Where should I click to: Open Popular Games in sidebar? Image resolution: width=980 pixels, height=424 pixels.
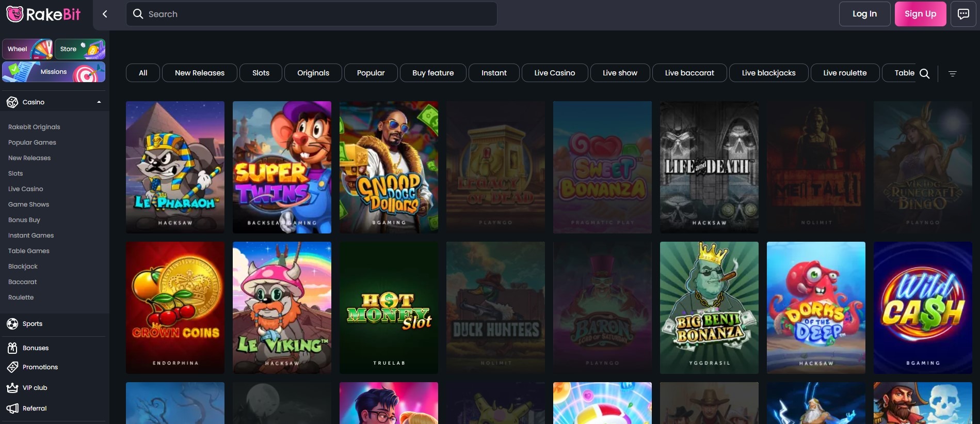(x=32, y=143)
